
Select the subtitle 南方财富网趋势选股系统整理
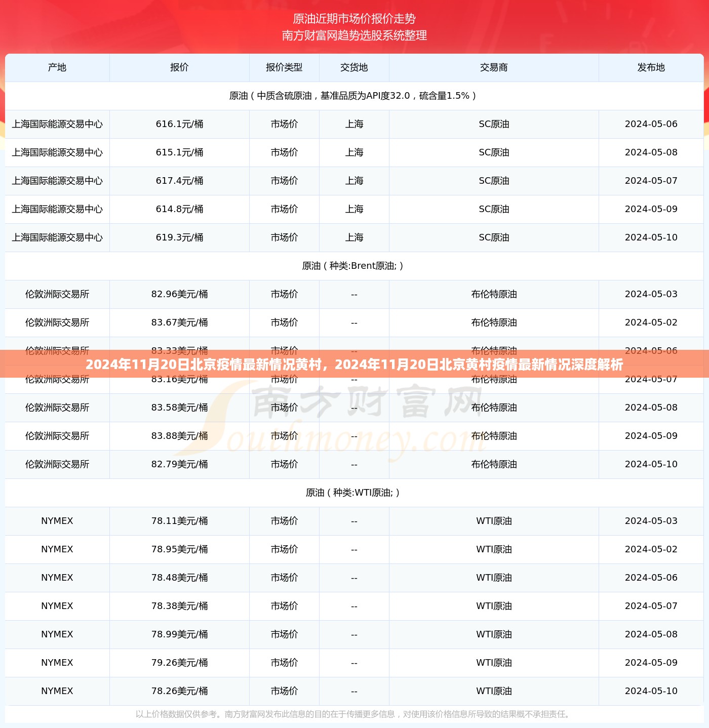tap(354, 35)
